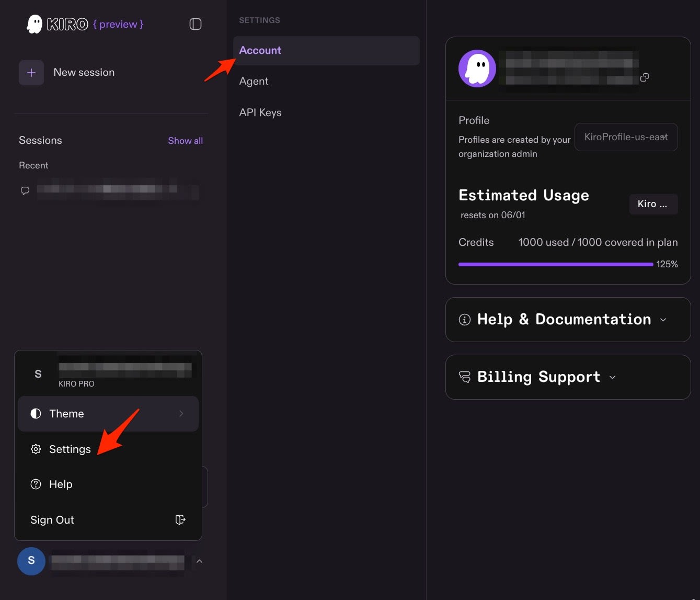The width and height of the screenshot is (700, 600).
Task: Click the purple ghost profile avatar
Action: coord(477,69)
